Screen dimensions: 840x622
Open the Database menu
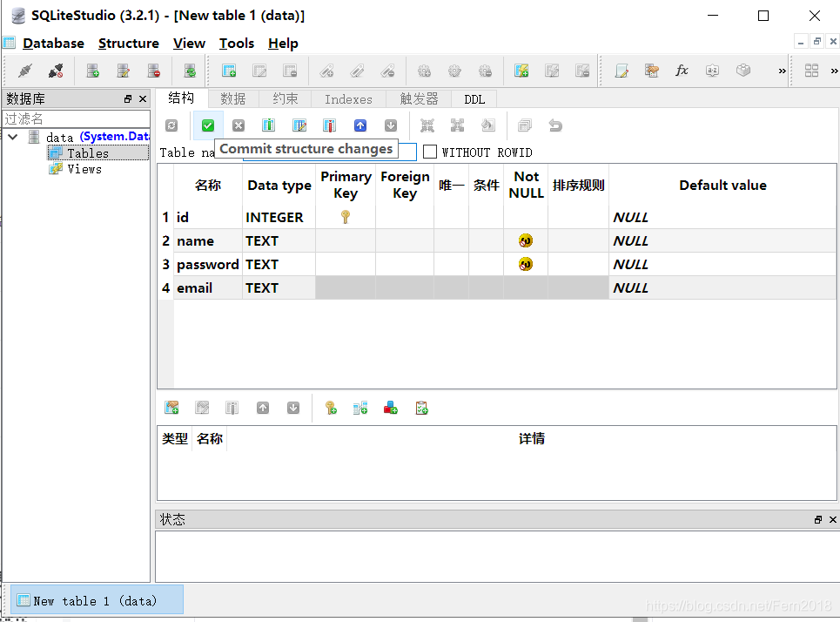click(x=53, y=44)
